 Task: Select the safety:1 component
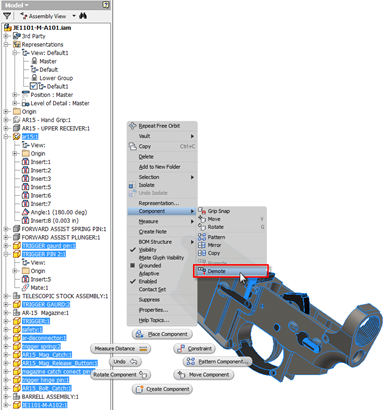[x=32, y=330]
